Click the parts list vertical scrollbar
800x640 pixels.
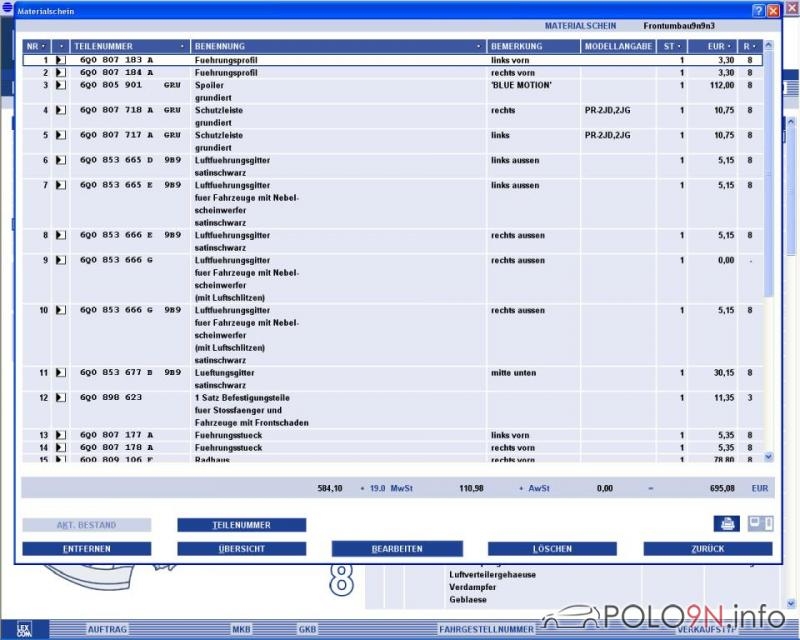pyautogui.click(x=768, y=250)
